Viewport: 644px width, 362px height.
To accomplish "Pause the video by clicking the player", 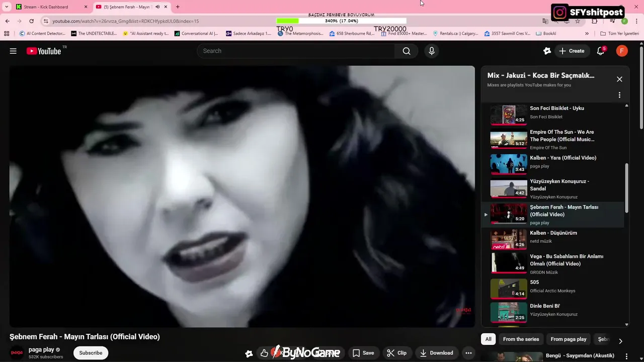I will pyautogui.click(x=242, y=197).
